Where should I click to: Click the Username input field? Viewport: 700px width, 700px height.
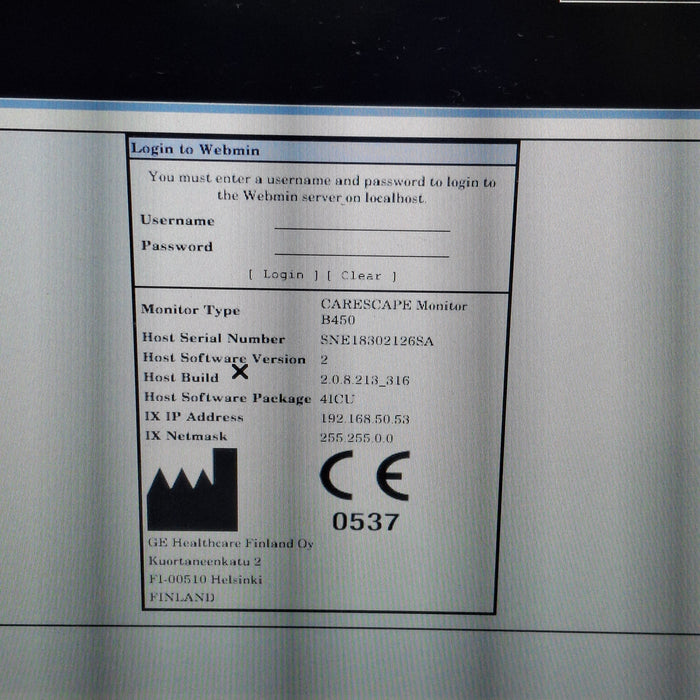[362, 222]
